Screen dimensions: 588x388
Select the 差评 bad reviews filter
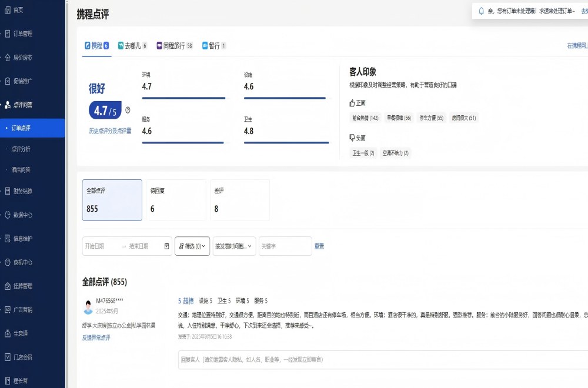click(239, 200)
